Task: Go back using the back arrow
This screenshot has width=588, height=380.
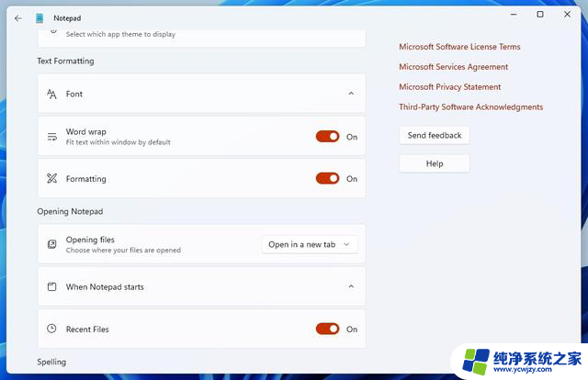Action: (x=18, y=18)
